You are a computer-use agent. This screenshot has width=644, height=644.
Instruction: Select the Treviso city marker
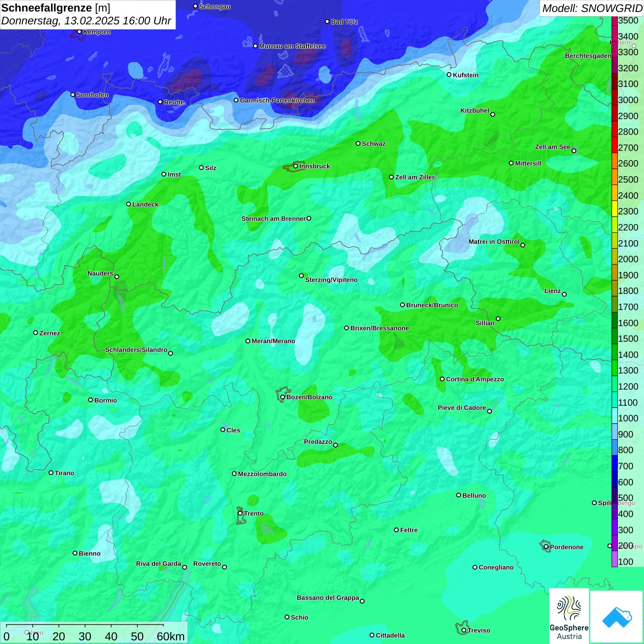pyautogui.click(x=464, y=630)
